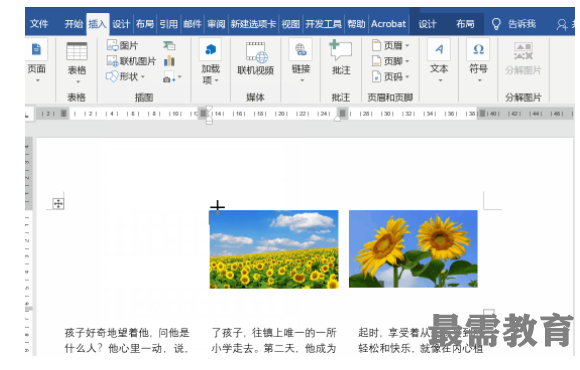Expand the 页面 pages dropdown
This screenshot has width=580, height=370.
(37, 80)
